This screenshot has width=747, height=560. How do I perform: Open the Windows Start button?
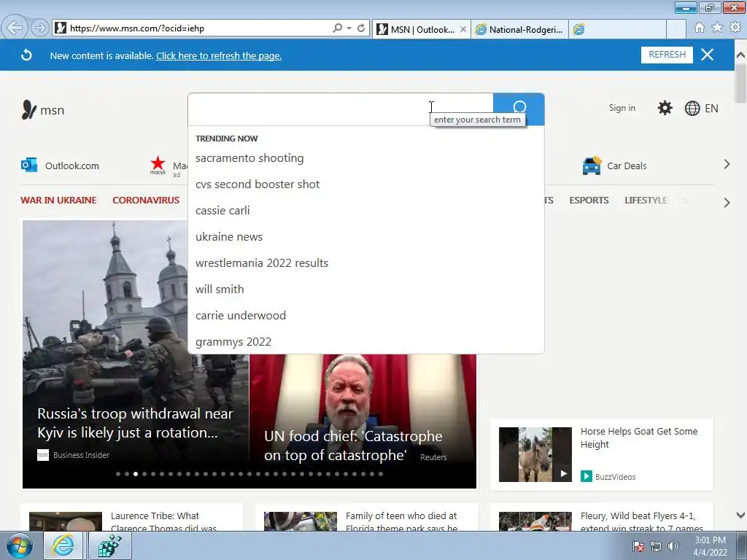coord(19,545)
